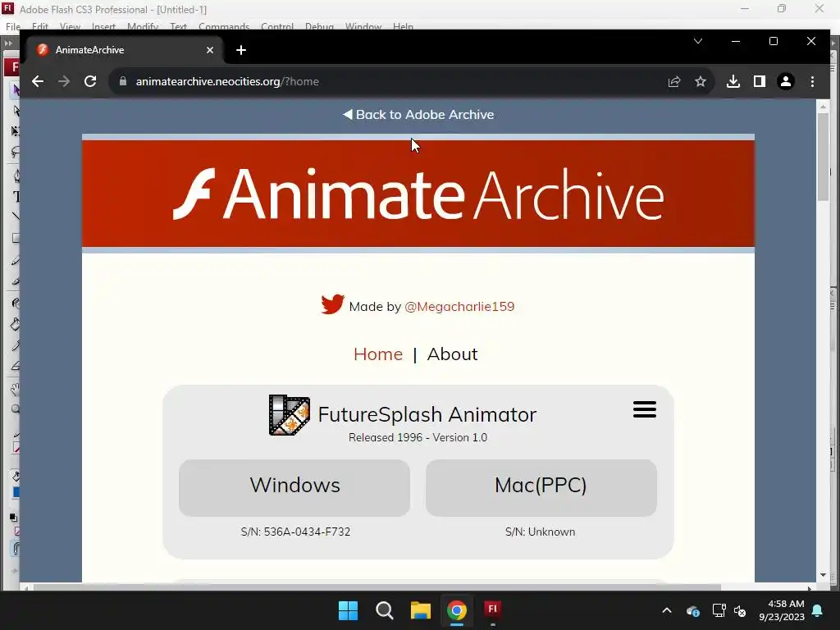840x630 pixels.
Task: Open the Commands menu in Flash CS3
Action: (x=224, y=26)
